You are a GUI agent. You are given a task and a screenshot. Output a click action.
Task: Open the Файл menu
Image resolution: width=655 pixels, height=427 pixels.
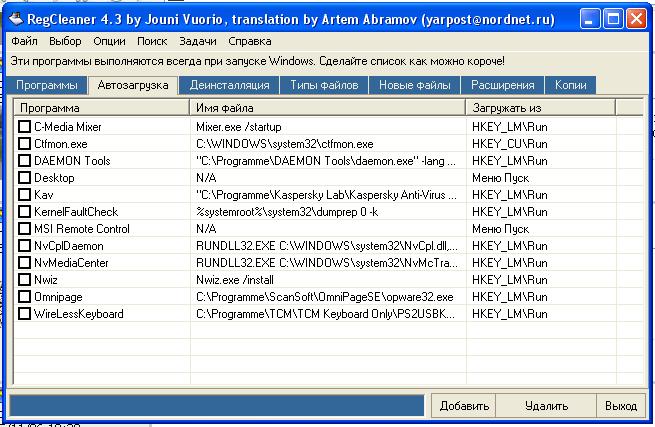24,41
